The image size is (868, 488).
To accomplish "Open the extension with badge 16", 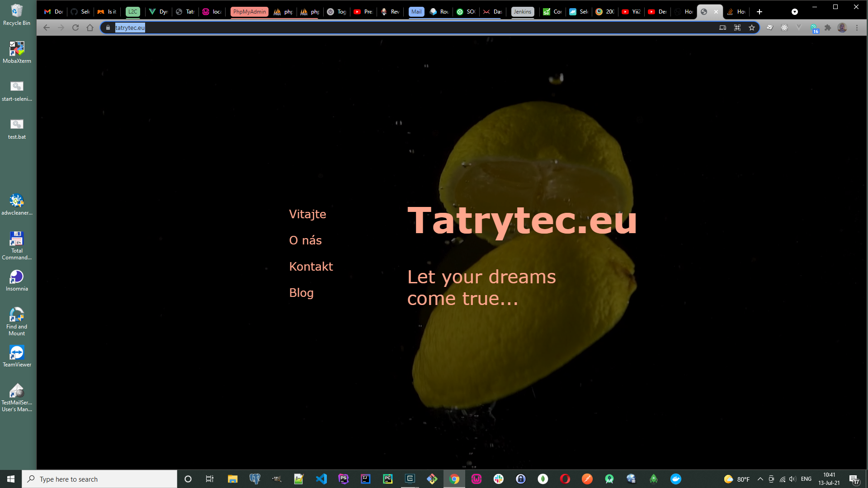I will coord(814,28).
